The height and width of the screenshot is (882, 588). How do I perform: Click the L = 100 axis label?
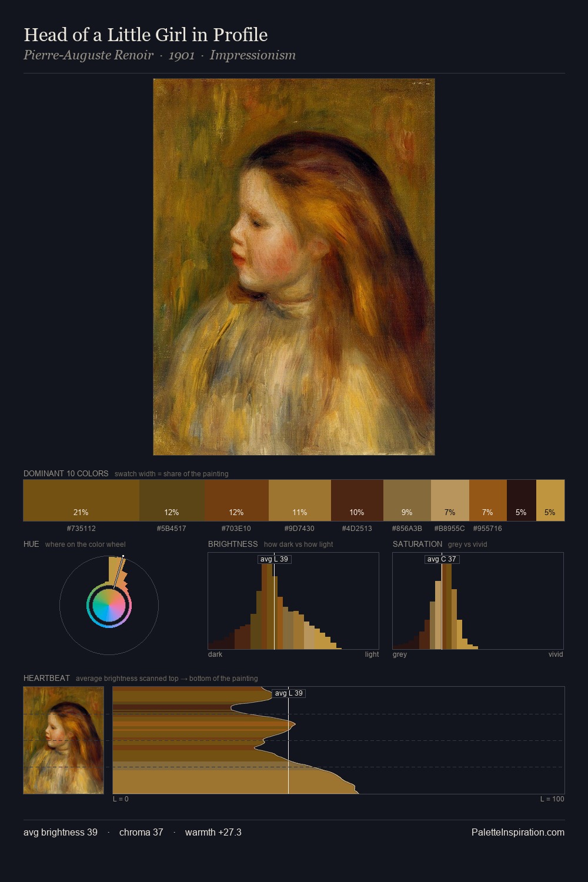pyautogui.click(x=552, y=799)
